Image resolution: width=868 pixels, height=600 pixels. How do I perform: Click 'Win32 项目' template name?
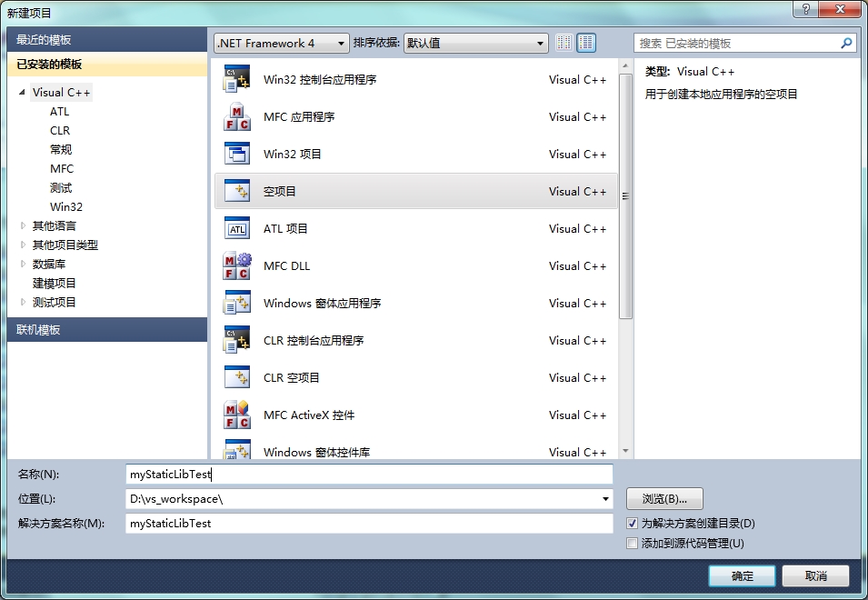coord(293,154)
